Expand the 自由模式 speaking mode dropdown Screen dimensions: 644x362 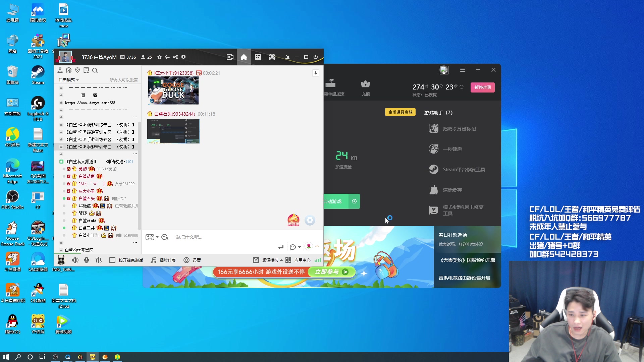click(x=69, y=80)
